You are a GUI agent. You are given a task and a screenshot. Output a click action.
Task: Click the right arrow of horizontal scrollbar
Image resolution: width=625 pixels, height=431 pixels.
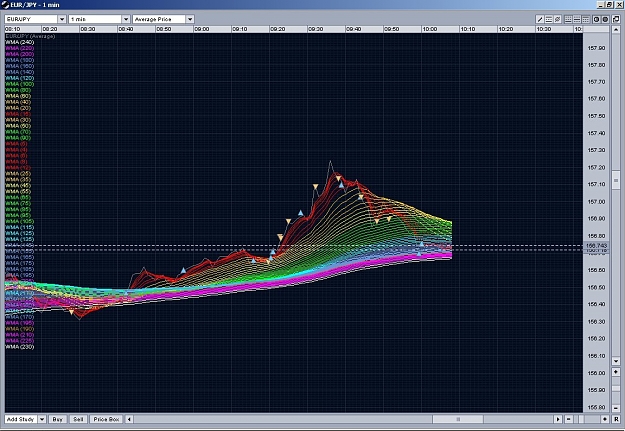tap(558, 419)
